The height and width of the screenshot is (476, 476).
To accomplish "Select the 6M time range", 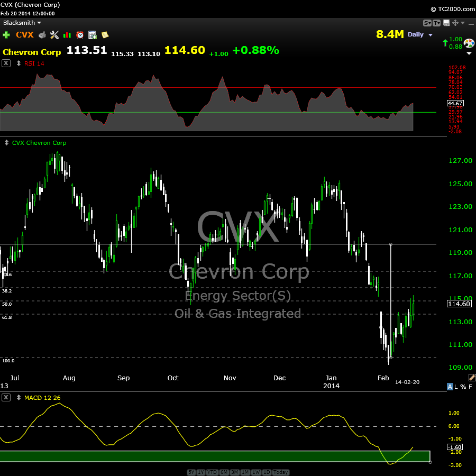I will click(x=224, y=472).
